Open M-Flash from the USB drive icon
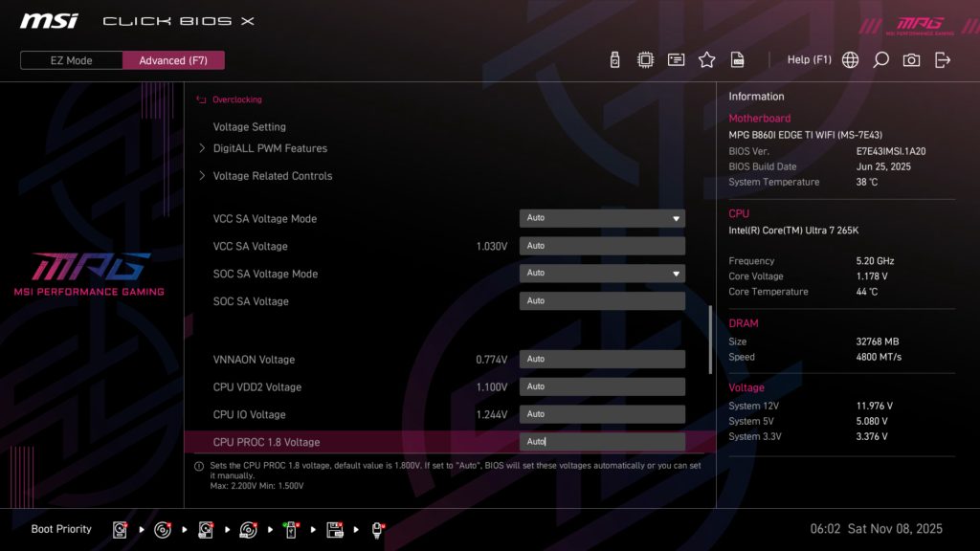Screen dimensions: 980x551 coord(612,58)
